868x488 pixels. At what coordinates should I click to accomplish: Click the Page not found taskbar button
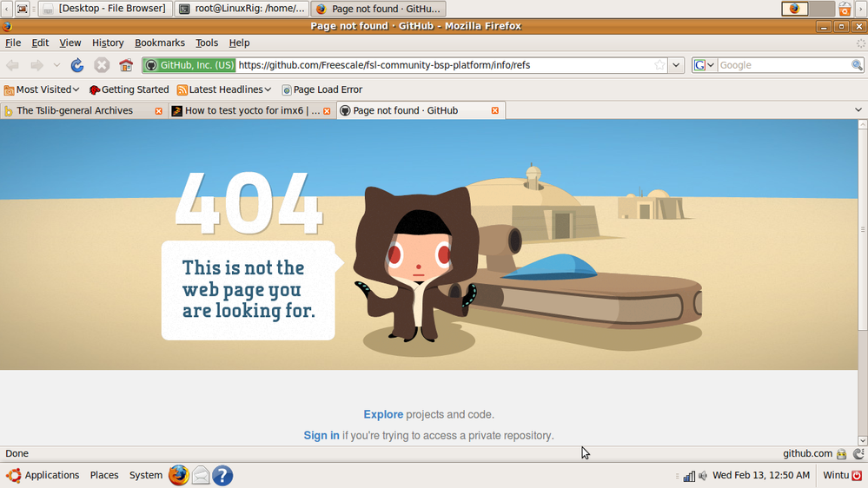(x=379, y=9)
